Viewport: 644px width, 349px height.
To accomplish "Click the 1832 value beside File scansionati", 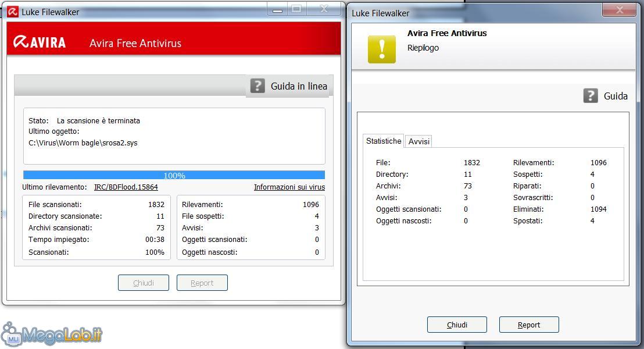I will [x=156, y=205].
